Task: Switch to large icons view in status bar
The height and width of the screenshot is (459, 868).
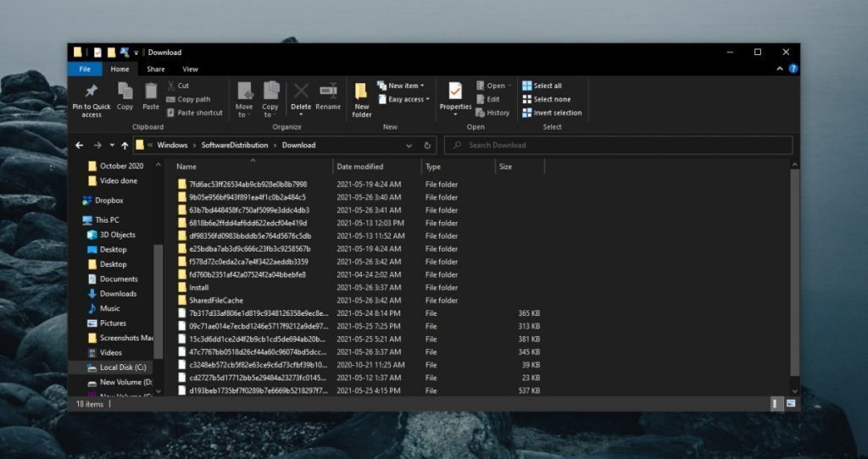Action: [x=790, y=405]
